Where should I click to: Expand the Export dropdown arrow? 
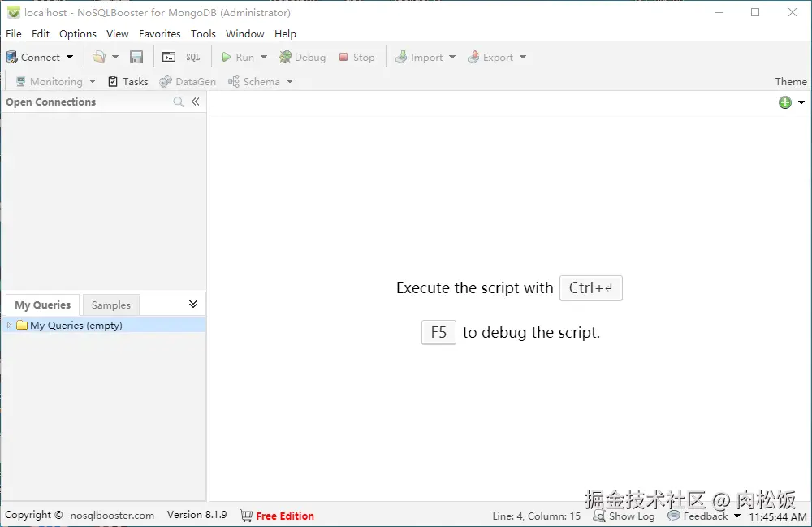point(522,58)
